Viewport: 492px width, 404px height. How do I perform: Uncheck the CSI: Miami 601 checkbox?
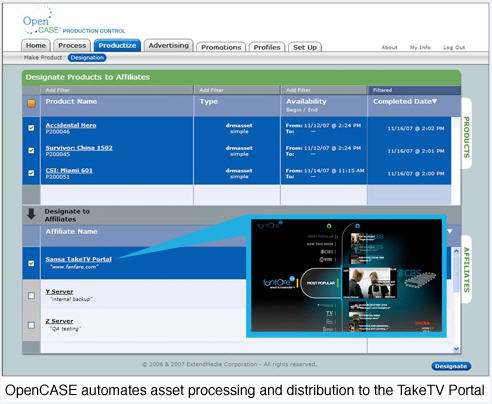pos(31,173)
